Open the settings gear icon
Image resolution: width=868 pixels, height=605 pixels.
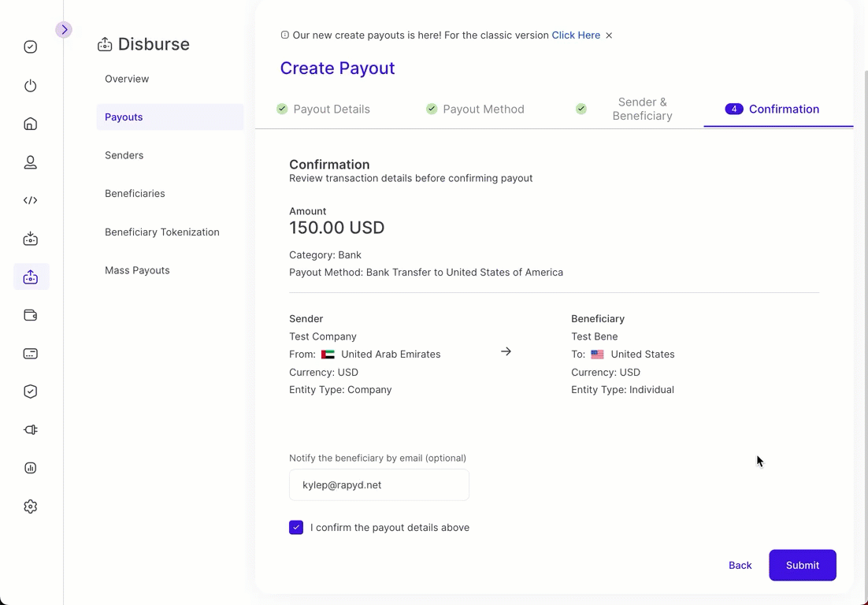click(31, 507)
